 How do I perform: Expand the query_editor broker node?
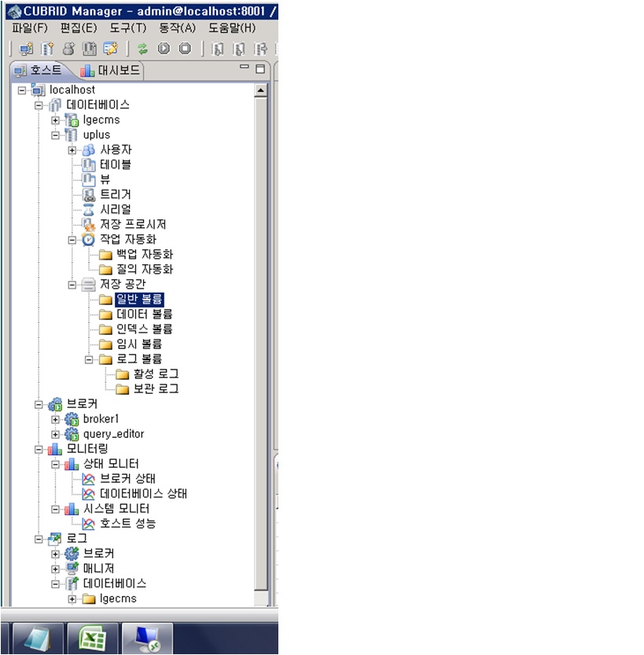click(x=55, y=434)
